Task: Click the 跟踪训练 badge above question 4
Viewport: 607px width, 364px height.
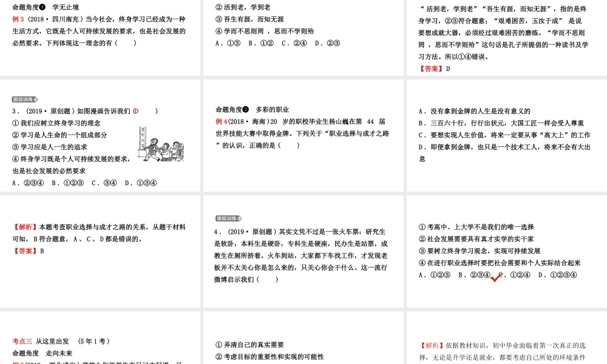Action: pos(228,218)
